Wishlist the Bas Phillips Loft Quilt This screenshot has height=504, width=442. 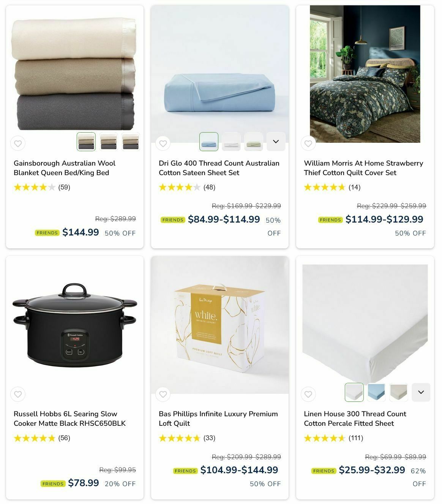click(163, 394)
